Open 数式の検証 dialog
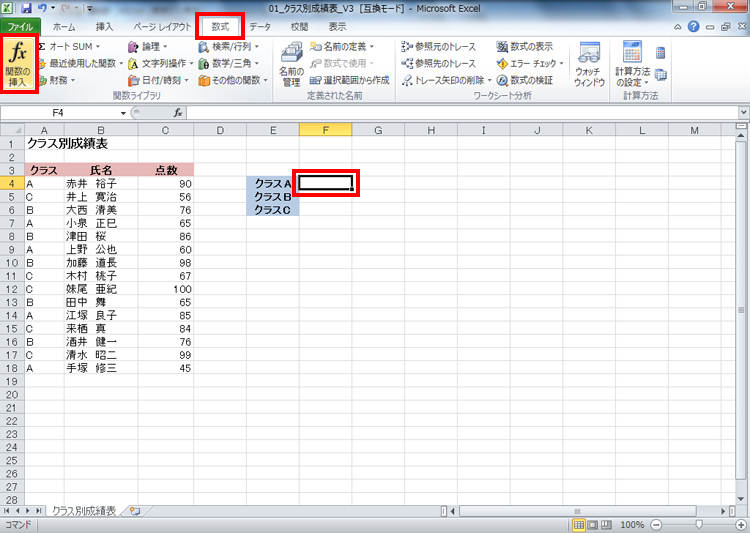The image size is (750, 533). pyautogui.click(x=525, y=80)
